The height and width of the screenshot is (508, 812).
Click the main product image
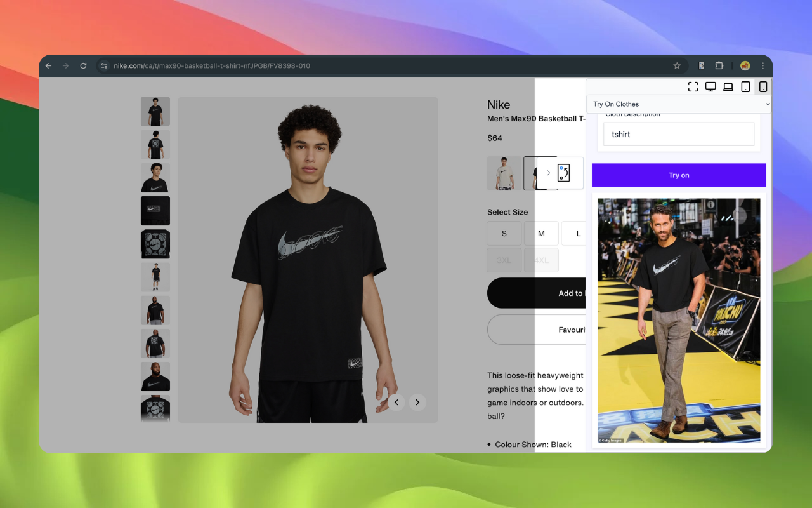pyautogui.click(x=308, y=260)
